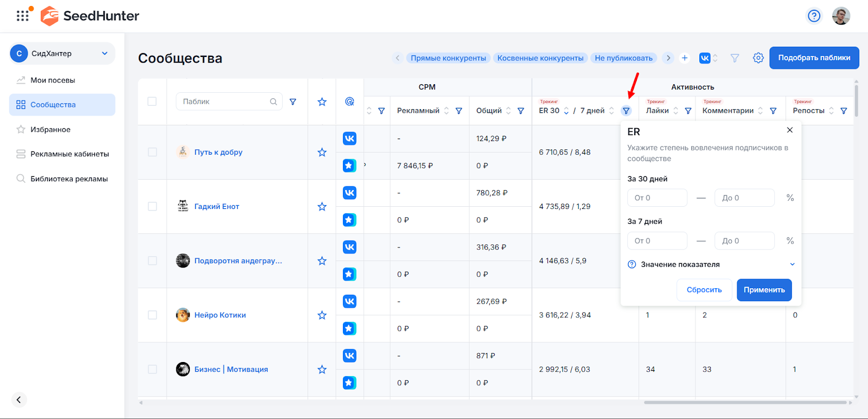Screen dimensions: 868x419
Task: Go to Мои посевы in sidebar
Action: point(53,80)
